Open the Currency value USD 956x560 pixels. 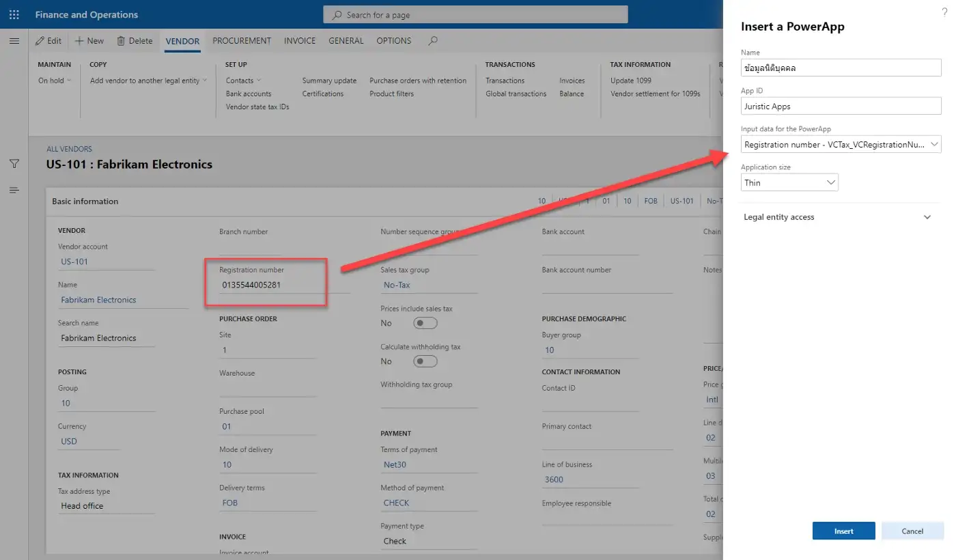pyautogui.click(x=69, y=441)
